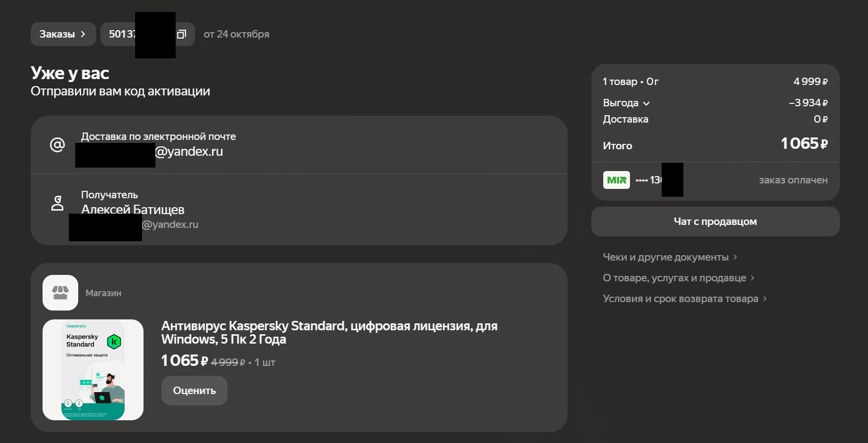Click the Магазин label
868x443 pixels.
click(103, 293)
